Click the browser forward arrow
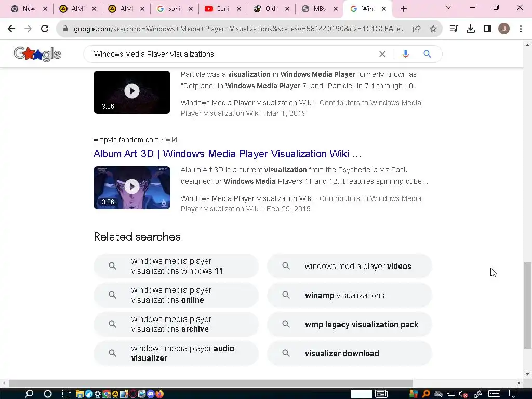This screenshot has width=532, height=399. click(28, 29)
